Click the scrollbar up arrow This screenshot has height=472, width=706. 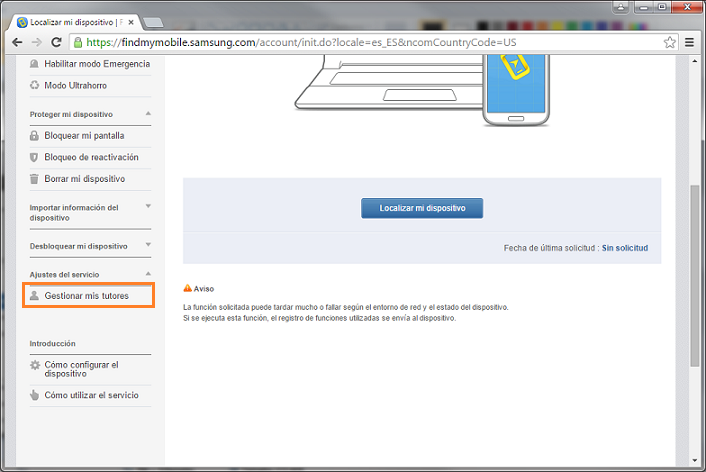[x=695, y=61]
